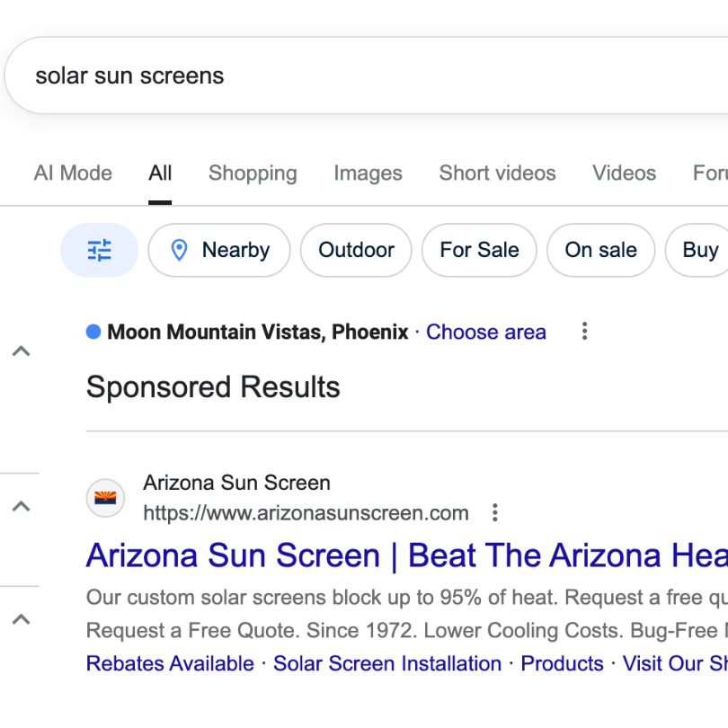Open the Arizona Sun Screen Beat The Arizona Heat headline
This screenshot has width=728, height=728.
[x=407, y=555]
